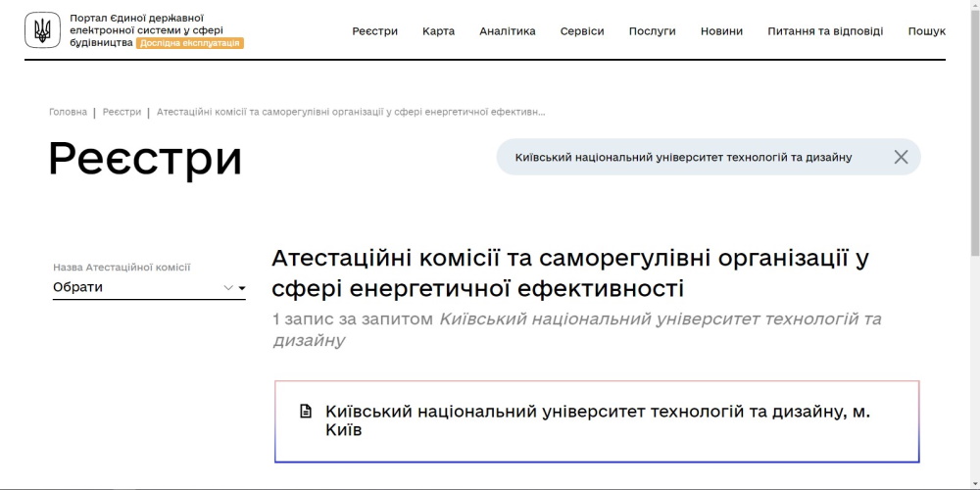Click the Дослідна експлуатація badge
Screen dimensions: 980x490
(x=190, y=43)
